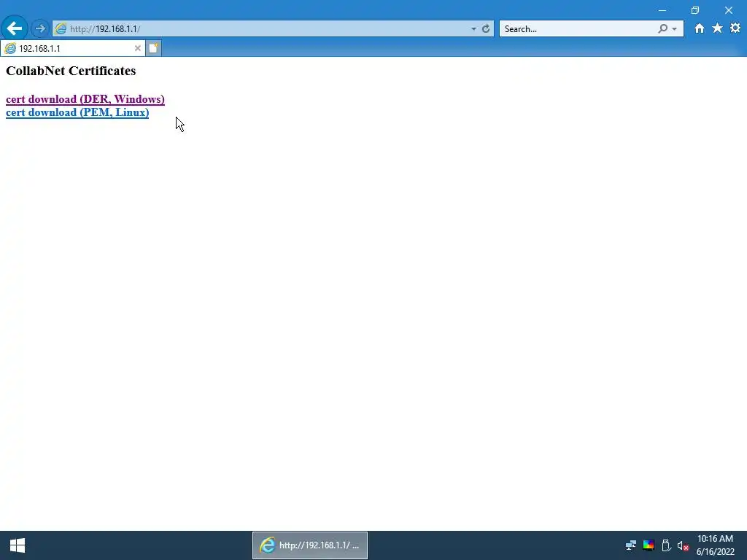Close the Internet Explorer window

(x=729, y=10)
